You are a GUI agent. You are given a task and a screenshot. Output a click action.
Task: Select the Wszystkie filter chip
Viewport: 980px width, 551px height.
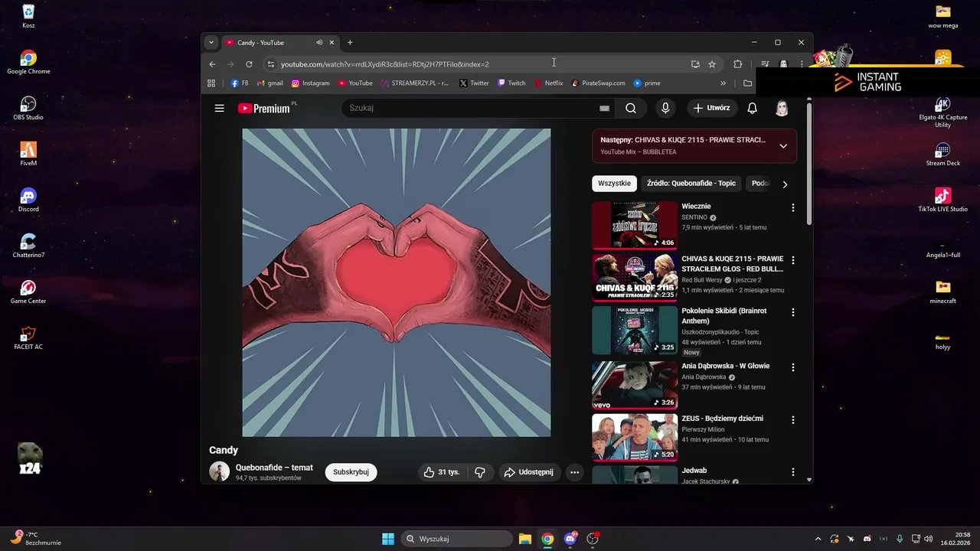(614, 184)
